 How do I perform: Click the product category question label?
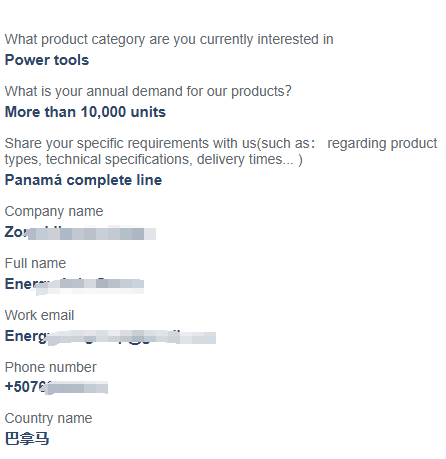(x=169, y=39)
